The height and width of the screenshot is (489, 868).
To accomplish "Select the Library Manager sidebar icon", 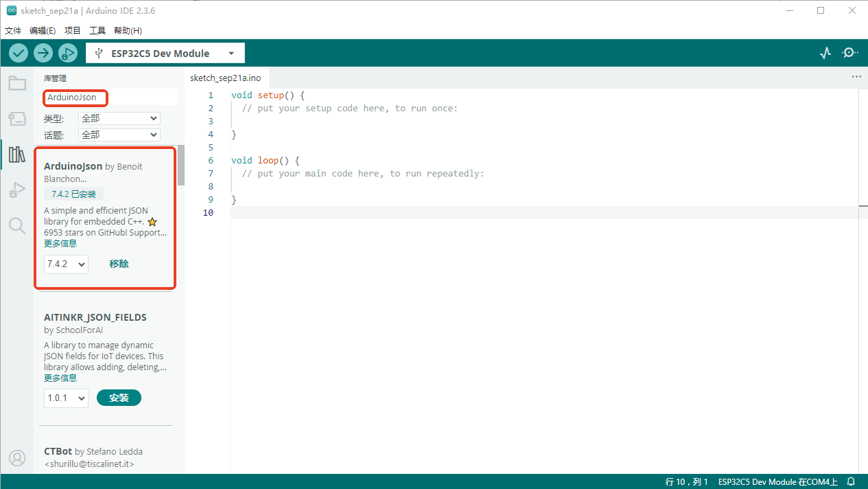I will (17, 155).
